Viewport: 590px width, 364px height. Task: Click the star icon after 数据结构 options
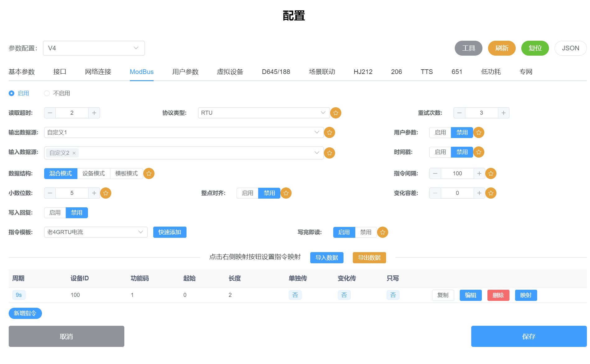click(149, 173)
